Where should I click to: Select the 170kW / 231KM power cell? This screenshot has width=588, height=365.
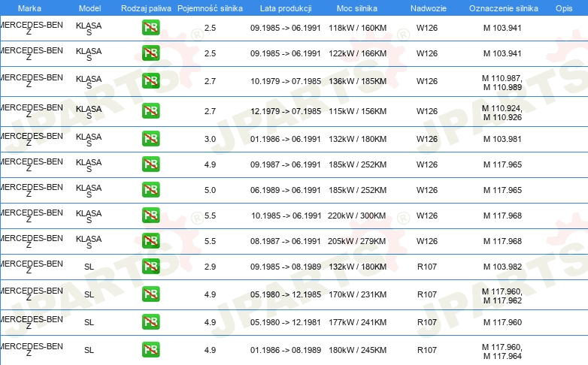point(357,294)
